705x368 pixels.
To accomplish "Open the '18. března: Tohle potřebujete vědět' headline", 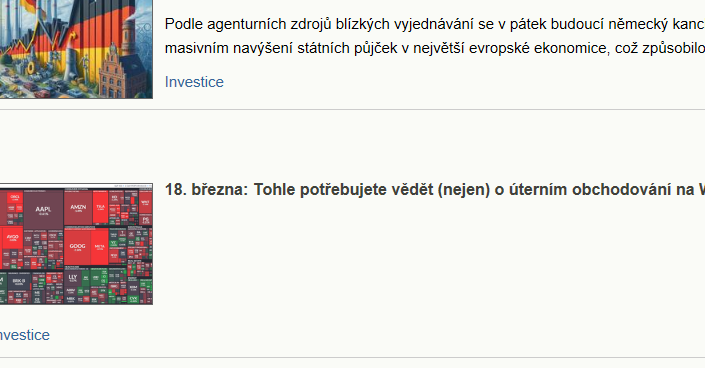I will tap(434, 189).
